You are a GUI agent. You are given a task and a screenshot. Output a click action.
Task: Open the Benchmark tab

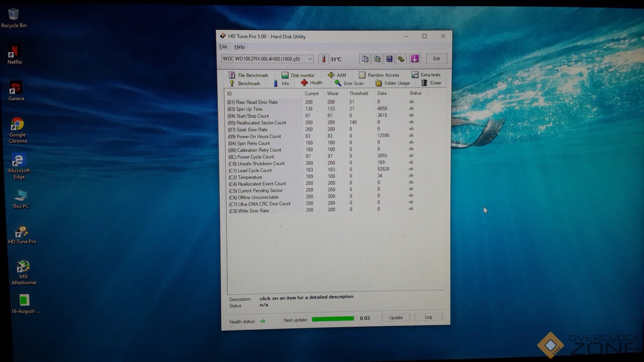click(x=245, y=83)
